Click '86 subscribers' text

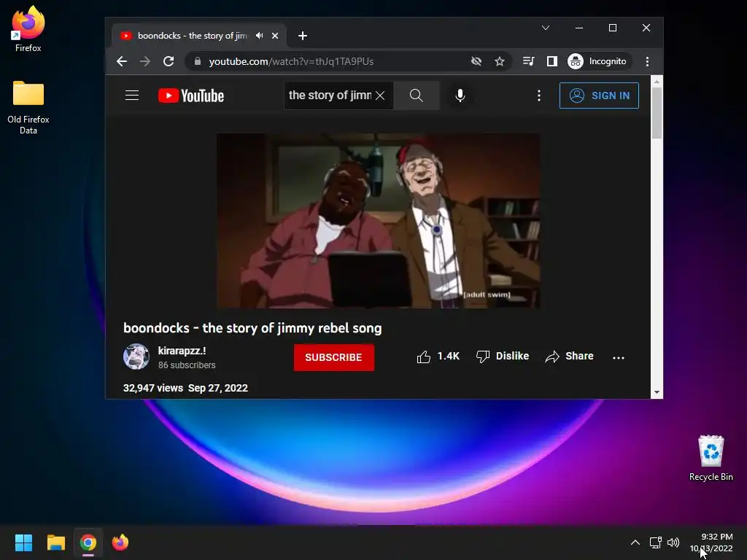pyautogui.click(x=187, y=365)
